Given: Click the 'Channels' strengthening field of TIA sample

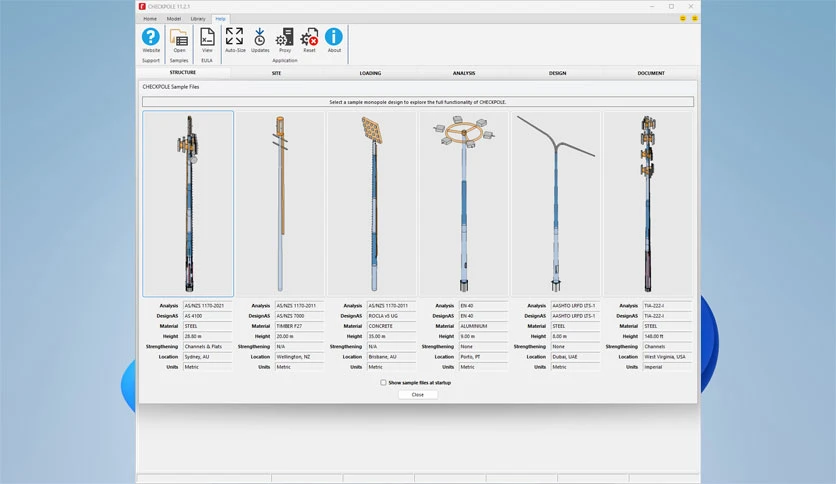Looking at the screenshot, I should point(667,346).
